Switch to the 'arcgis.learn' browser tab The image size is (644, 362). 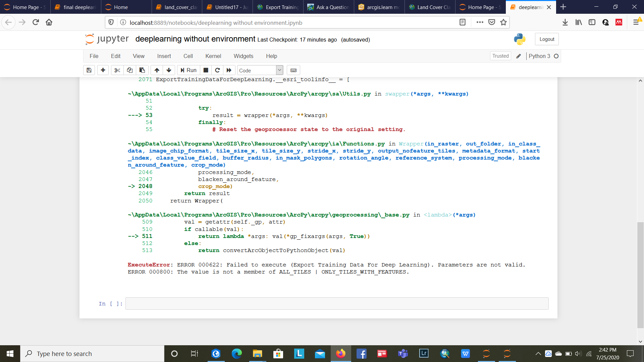pyautogui.click(x=379, y=7)
